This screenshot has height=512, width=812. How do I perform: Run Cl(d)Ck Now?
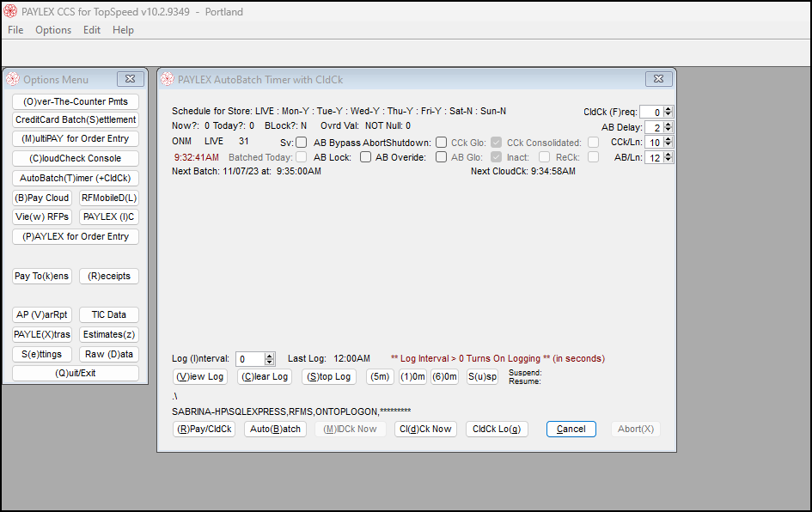[425, 430]
